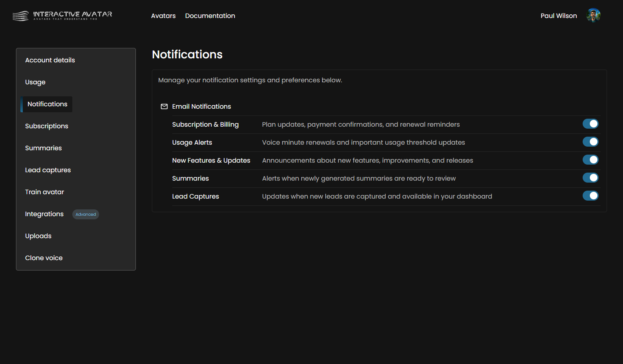The image size is (623, 364).
Task: Open Lead captures sidebar section
Action: click(x=48, y=170)
